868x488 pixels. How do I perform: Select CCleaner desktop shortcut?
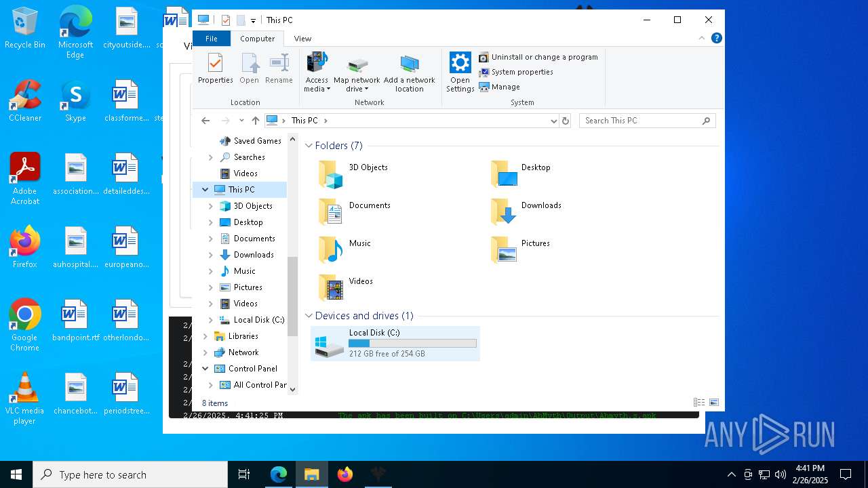[x=25, y=101]
